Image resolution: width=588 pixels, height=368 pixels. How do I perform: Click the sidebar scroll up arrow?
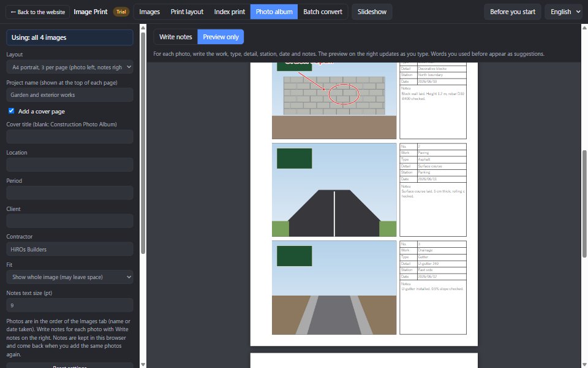point(143,28)
